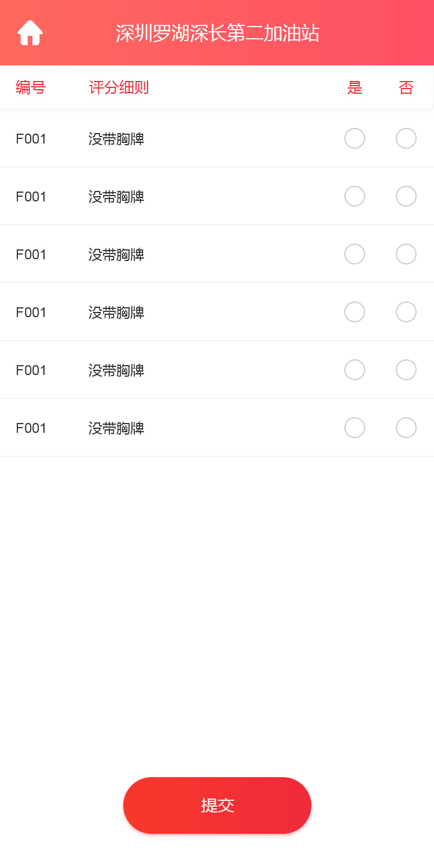Select 是 for the first F001 row
This screenshot has width=434, height=868.
point(355,138)
